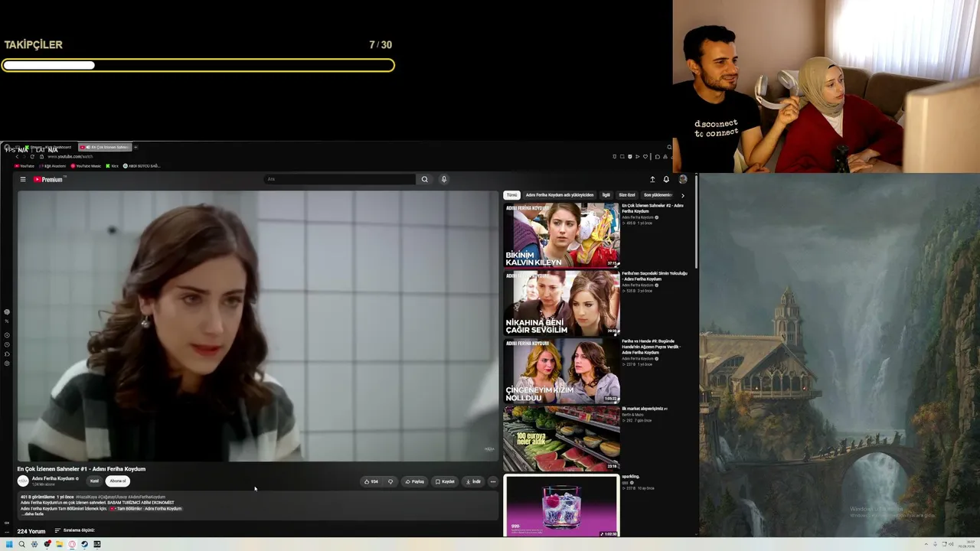The image size is (980, 551).
Task: Like the video with 934 likes
Action: (x=371, y=481)
